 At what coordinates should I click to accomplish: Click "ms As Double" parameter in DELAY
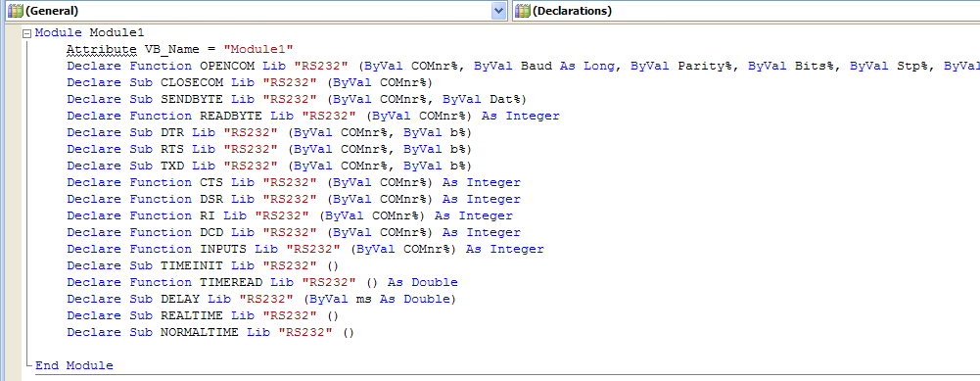tap(403, 299)
